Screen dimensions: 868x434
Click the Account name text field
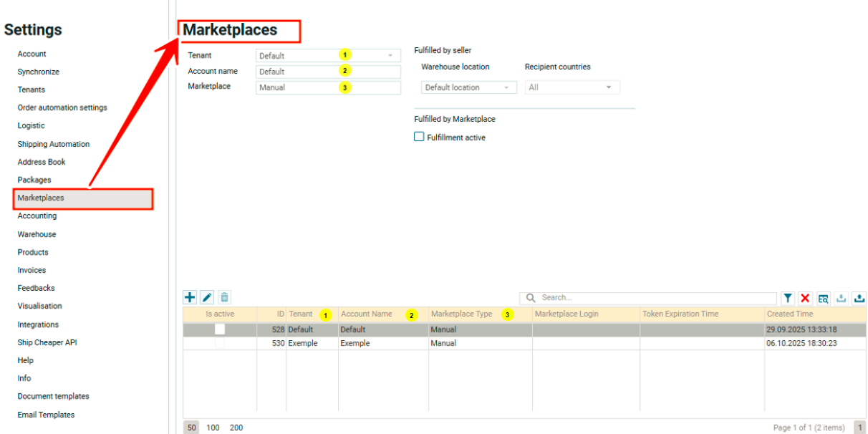pos(328,72)
